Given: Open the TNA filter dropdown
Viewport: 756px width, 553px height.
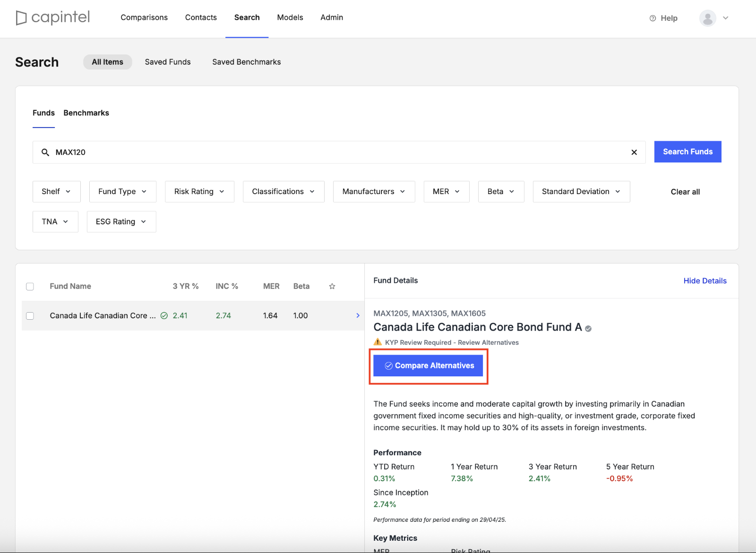Looking at the screenshot, I should coord(55,221).
